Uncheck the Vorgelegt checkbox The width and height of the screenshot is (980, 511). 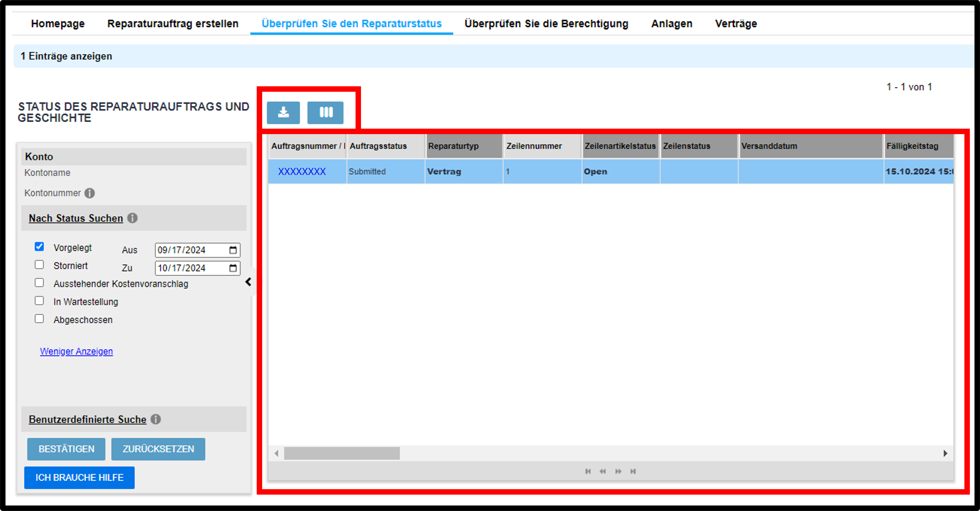(x=39, y=246)
